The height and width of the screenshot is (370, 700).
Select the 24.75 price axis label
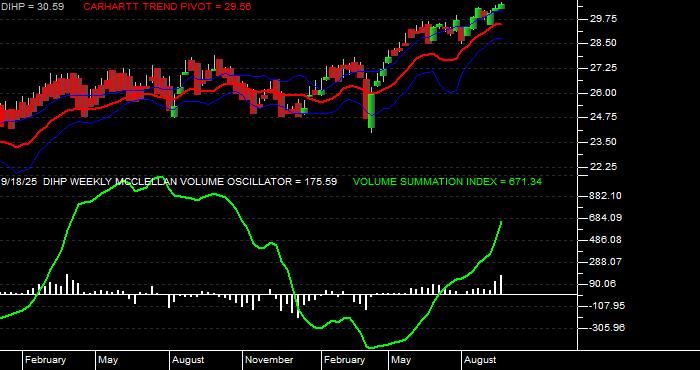point(603,117)
